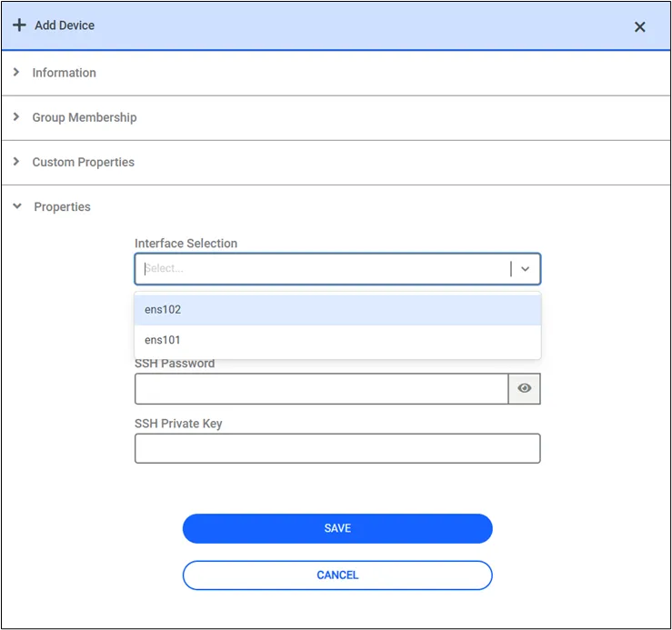Expand the Custom Properties chevron

[x=16, y=162]
